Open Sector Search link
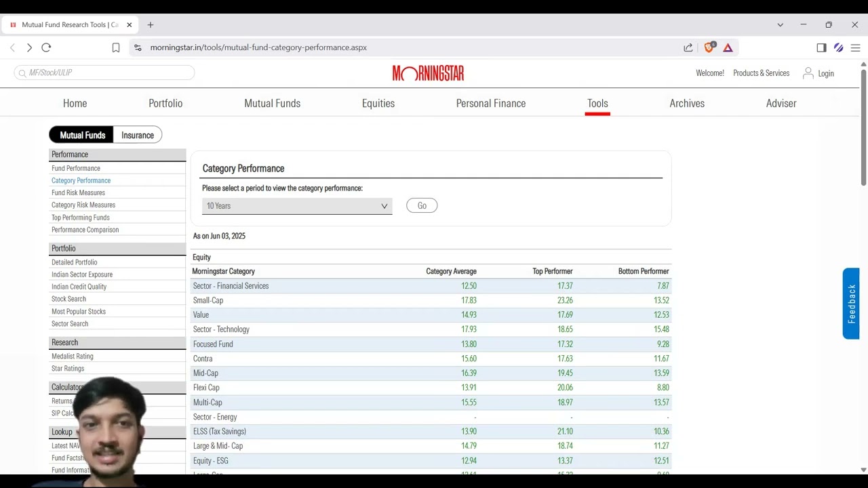 pos(70,324)
